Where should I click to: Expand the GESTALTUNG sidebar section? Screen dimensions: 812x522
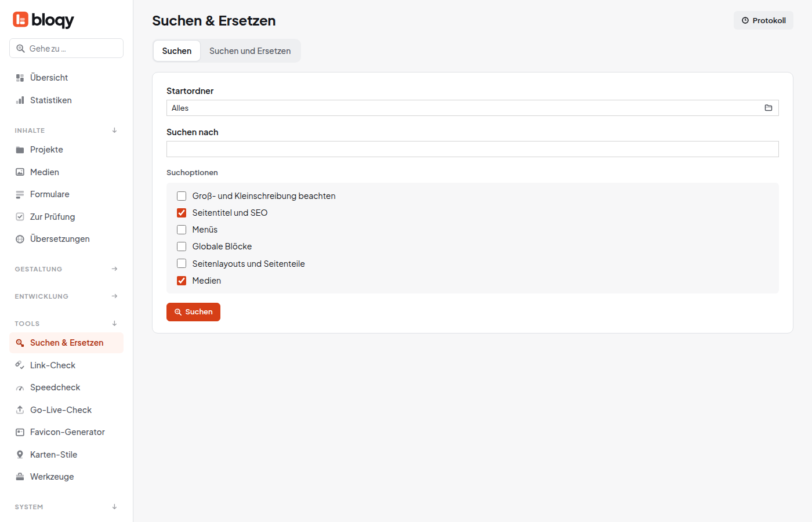click(x=66, y=269)
